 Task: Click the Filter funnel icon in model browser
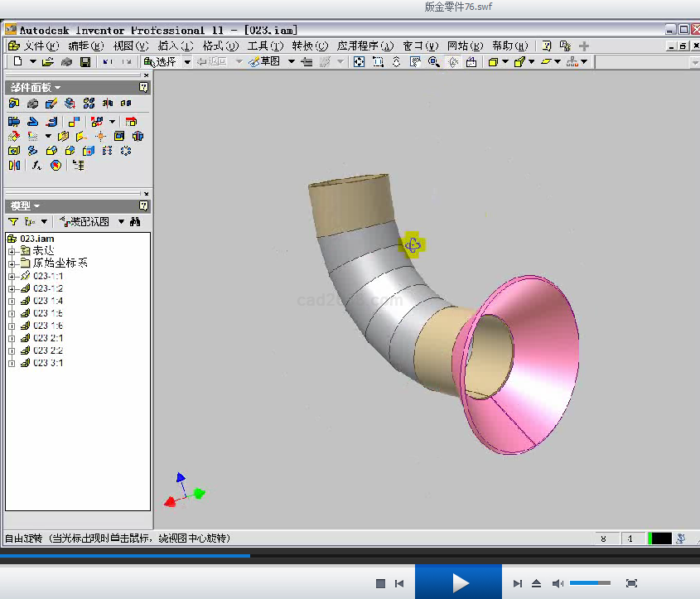13,222
